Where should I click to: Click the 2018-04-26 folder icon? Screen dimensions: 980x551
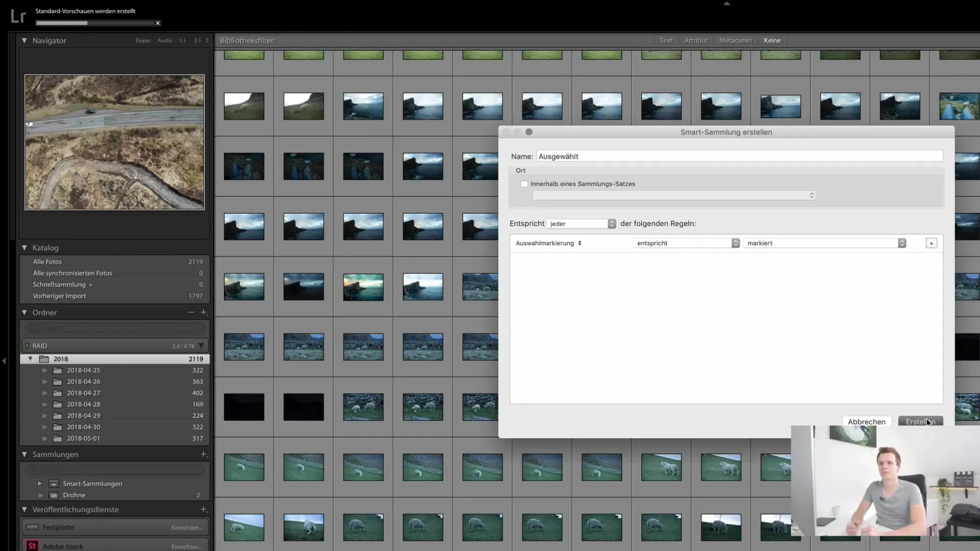click(x=58, y=382)
